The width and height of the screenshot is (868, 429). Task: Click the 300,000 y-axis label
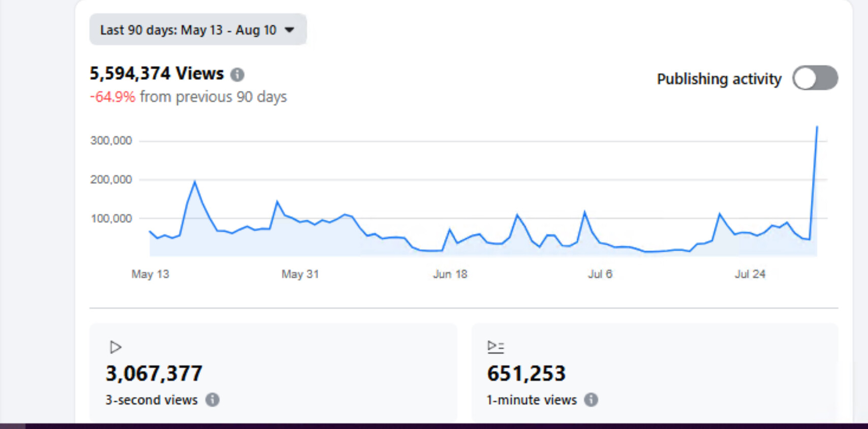111,141
